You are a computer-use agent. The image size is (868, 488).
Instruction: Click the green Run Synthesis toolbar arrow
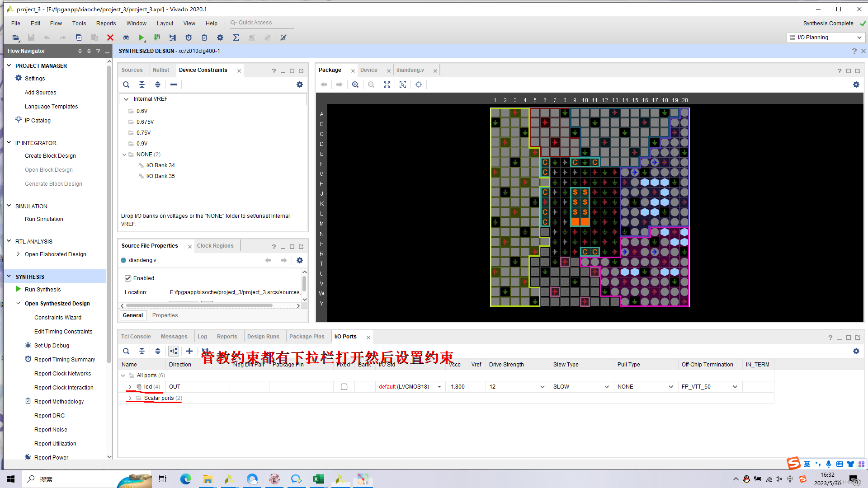(x=142, y=38)
